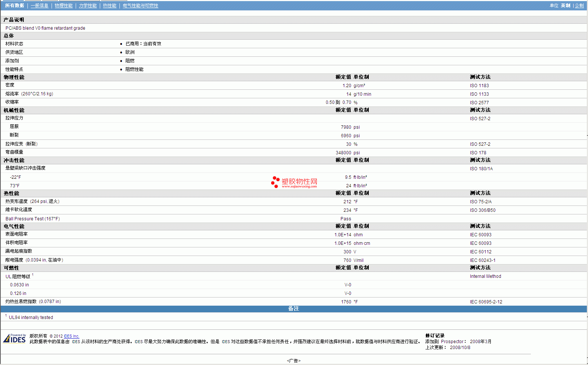This screenshot has height=365, width=588.
Task: Click the last updated date '2008/10/8'
Action: (x=460, y=348)
